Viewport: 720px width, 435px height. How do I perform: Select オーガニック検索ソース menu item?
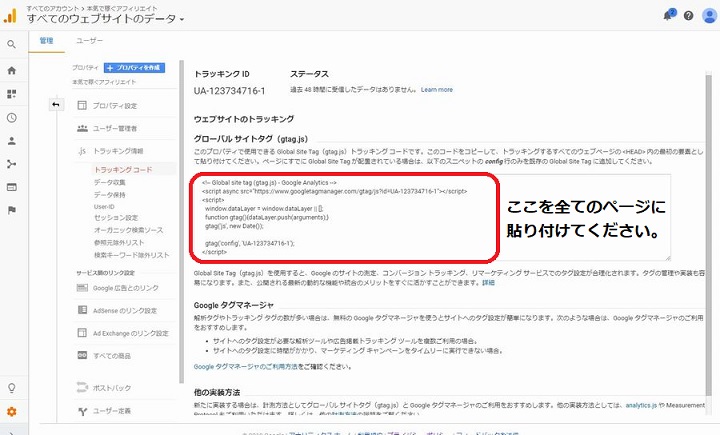pyautogui.click(x=129, y=230)
